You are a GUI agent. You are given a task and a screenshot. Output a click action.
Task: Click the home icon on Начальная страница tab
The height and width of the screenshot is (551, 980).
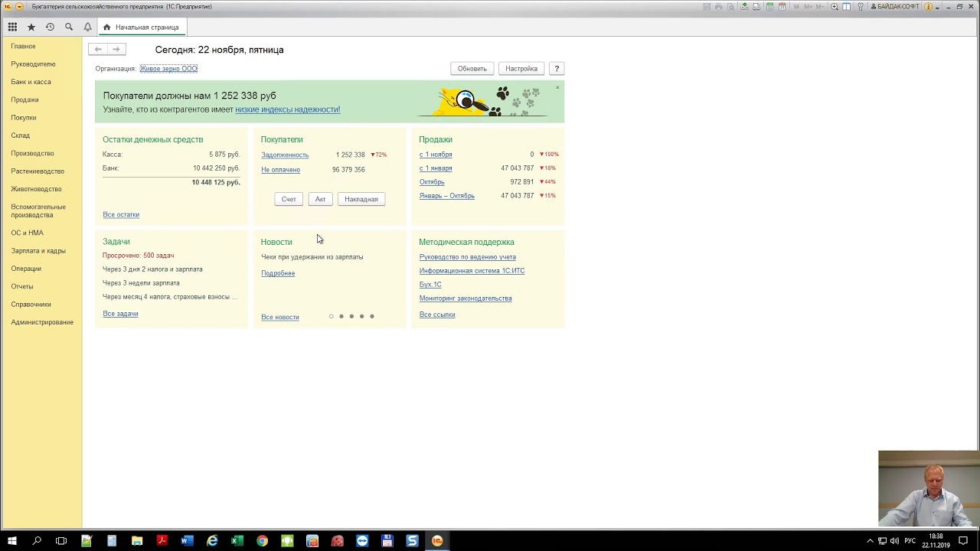point(106,27)
